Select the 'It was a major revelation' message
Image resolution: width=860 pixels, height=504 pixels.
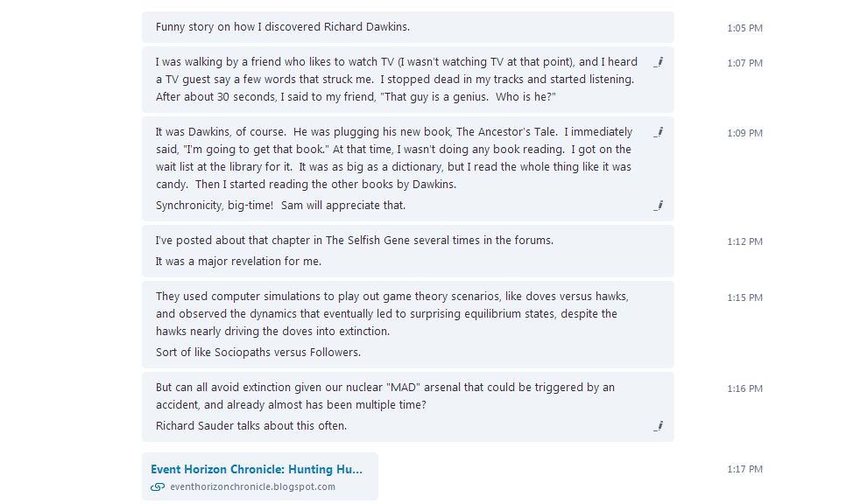238,262
